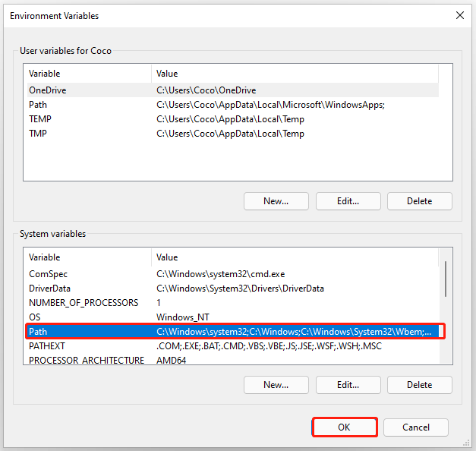Close the Environment Variables dialog
The width and height of the screenshot is (476, 451).
click(x=460, y=15)
